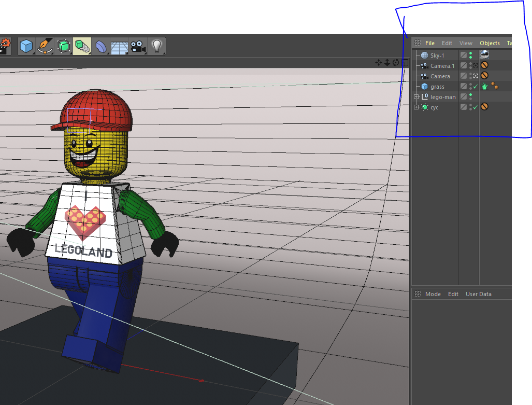Click the viewport rotate camera icon

point(396,63)
